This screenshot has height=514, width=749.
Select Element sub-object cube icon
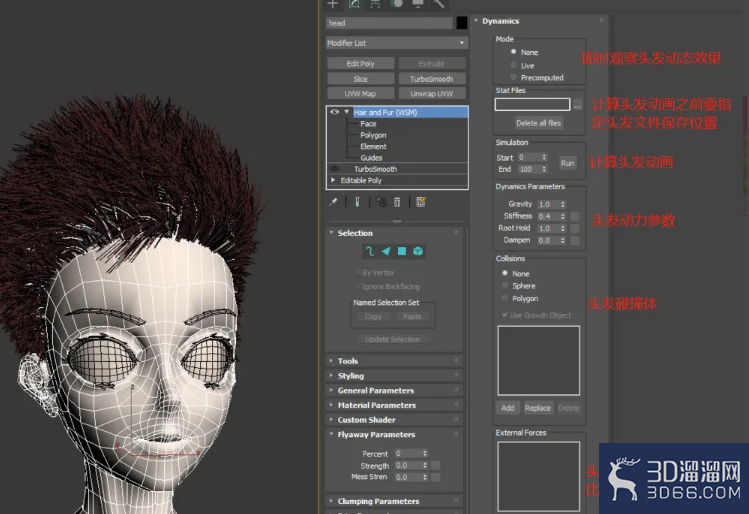(418, 251)
